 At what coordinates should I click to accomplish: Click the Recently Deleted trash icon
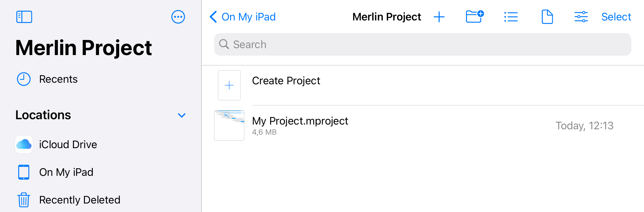pyautogui.click(x=24, y=200)
